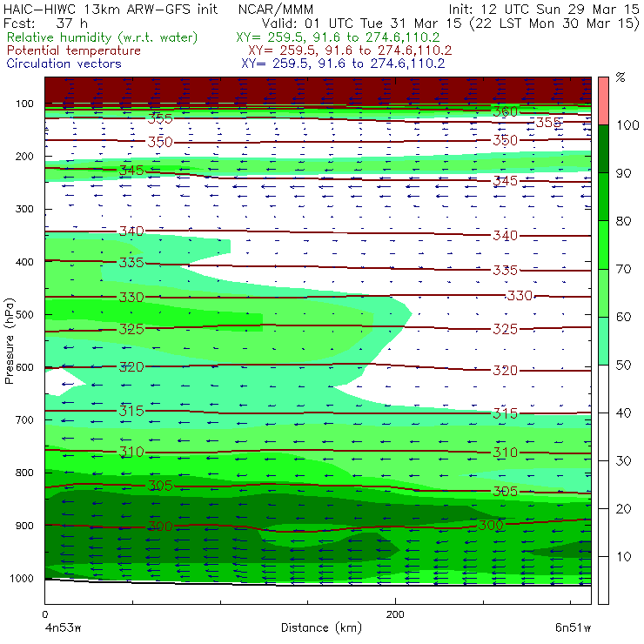Click the '1000' pressure axis tick label
This screenshot has width=644, height=644.
pyautogui.click(x=22, y=578)
